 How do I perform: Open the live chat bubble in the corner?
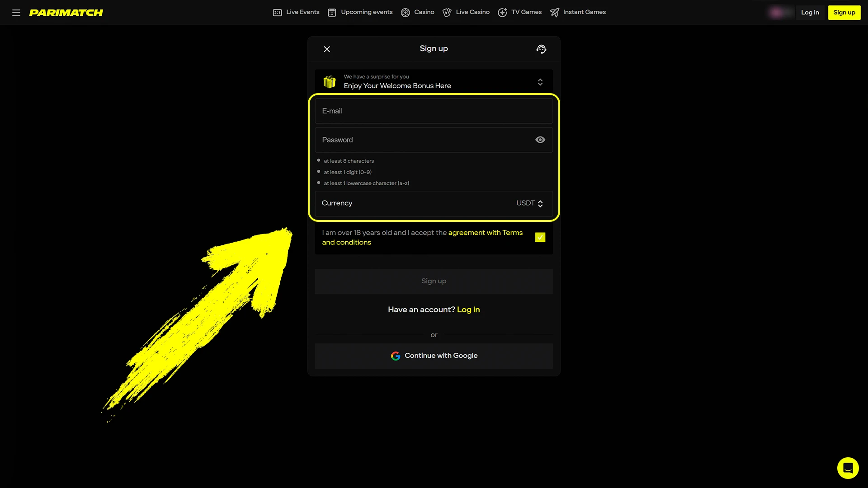pyautogui.click(x=848, y=468)
